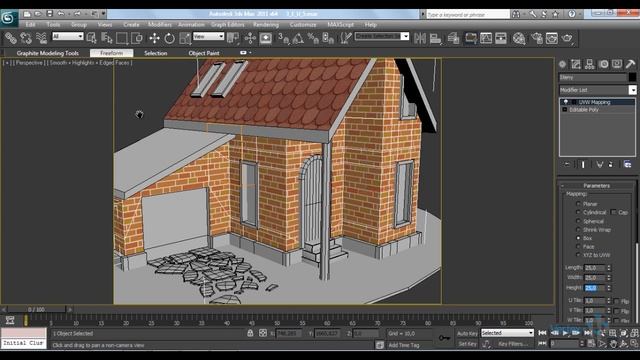
Task: Click the Render Production teapot icon
Action: [x=567, y=38]
